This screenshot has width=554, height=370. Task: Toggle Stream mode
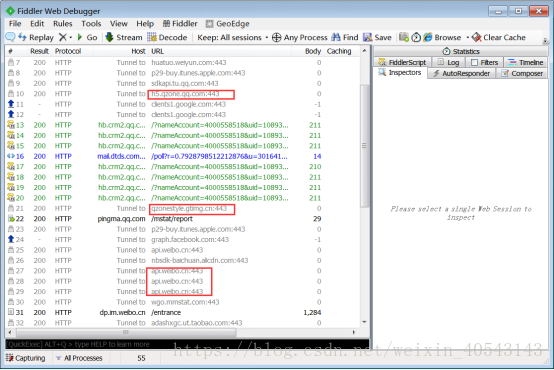[124, 37]
